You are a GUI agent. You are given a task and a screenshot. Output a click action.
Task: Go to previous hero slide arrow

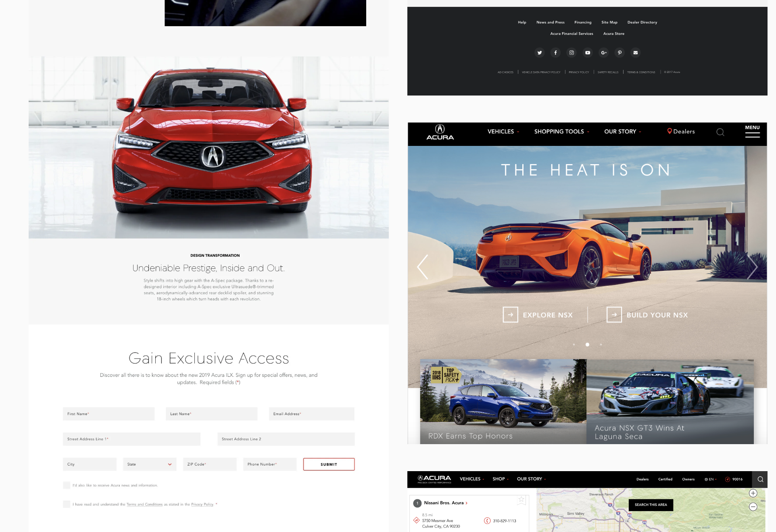coord(422,267)
